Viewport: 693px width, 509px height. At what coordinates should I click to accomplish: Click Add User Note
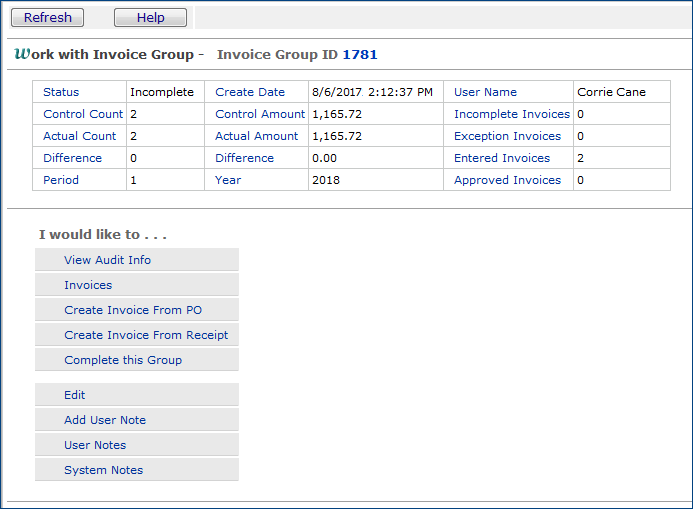105,420
